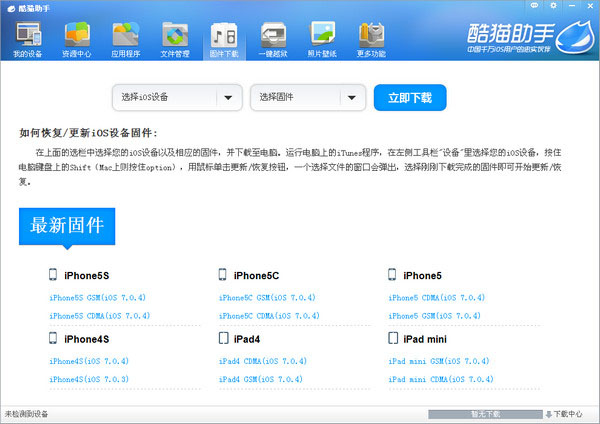Download iPhone5 GSM(iOS 7.0.4) firmware

(434, 316)
